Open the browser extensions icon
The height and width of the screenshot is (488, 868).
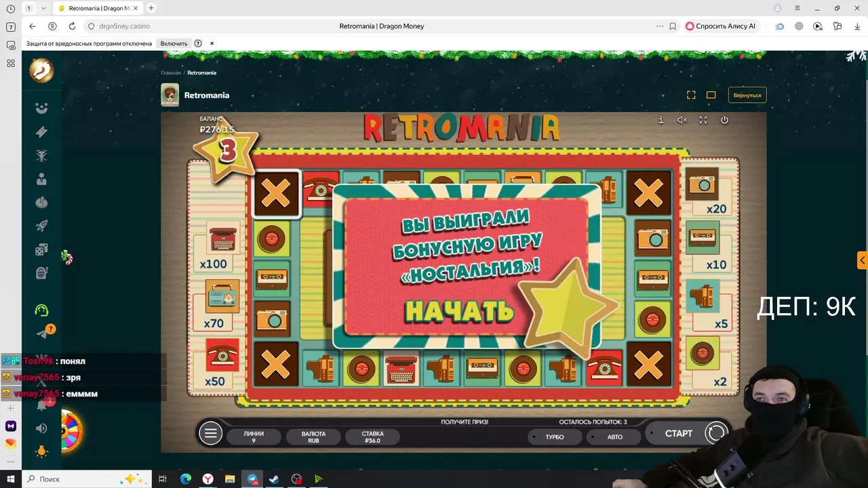[x=837, y=26]
